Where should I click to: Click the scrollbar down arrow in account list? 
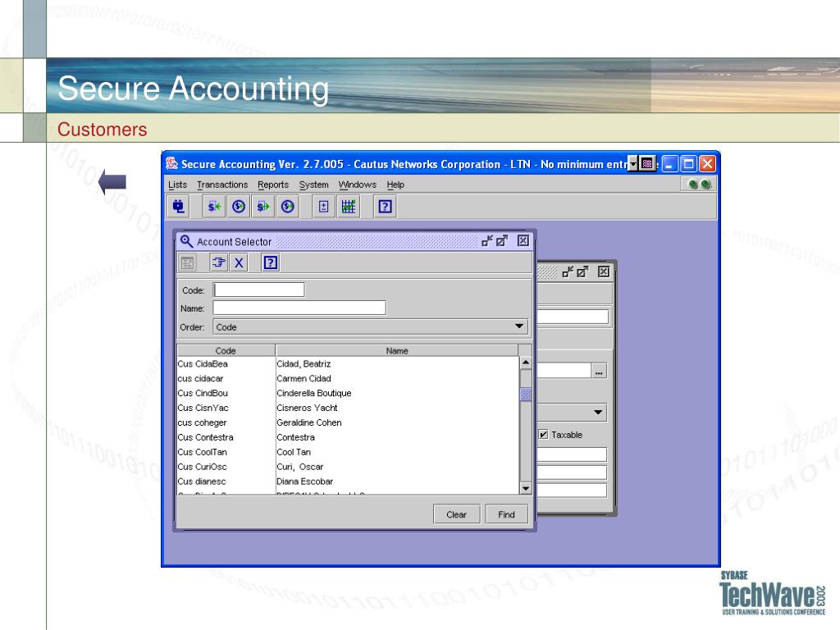[x=526, y=488]
